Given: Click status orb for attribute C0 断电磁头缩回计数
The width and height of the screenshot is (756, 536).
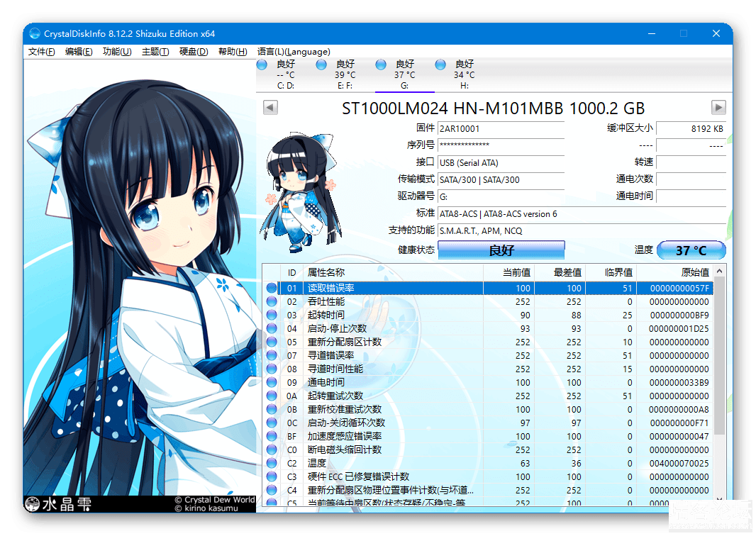Looking at the screenshot, I should pos(272,450).
